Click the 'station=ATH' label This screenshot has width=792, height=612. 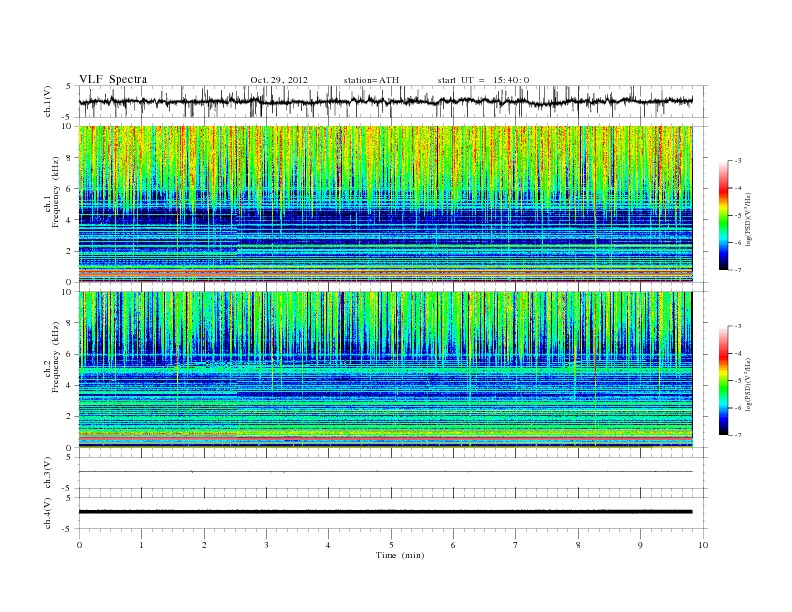[371, 80]
